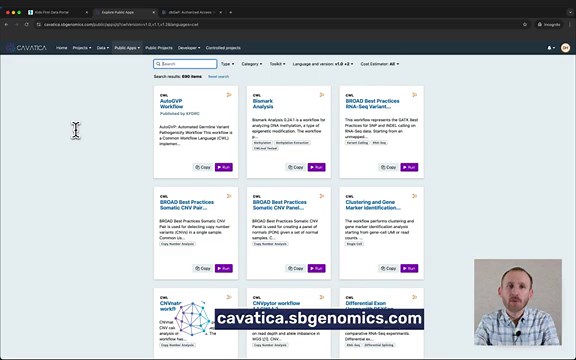The image size is (576, 360).
Task: Copy the Somatic CNV Pair app
Action: (202, 268)
